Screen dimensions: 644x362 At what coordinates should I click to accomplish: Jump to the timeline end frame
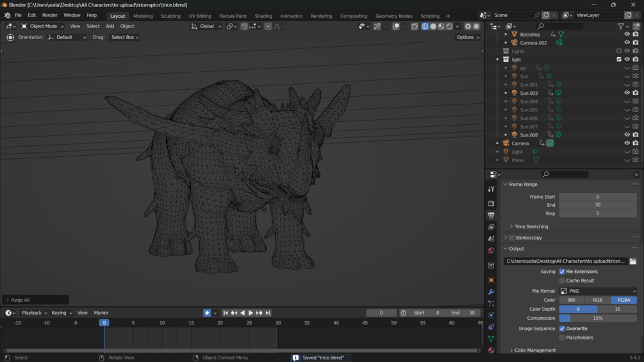(x=268, y=313)
